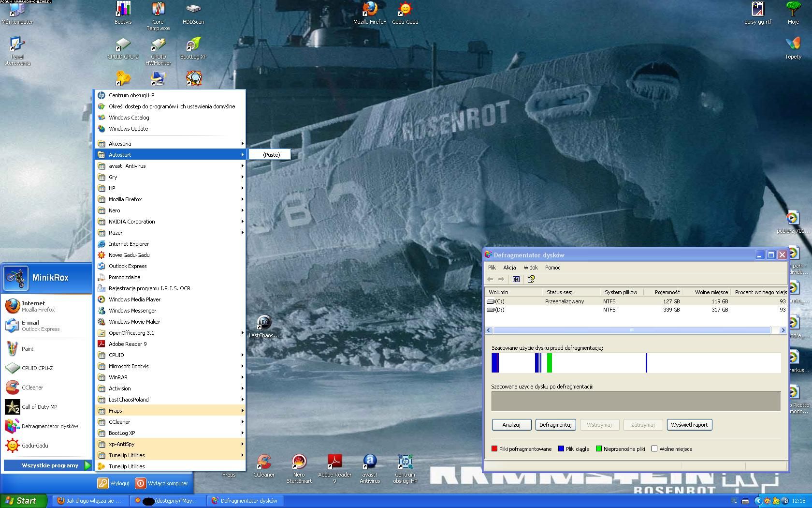Open HDDScan desktop icon
This screenshot has width=812, height=508.
click(x=193, y=13)
